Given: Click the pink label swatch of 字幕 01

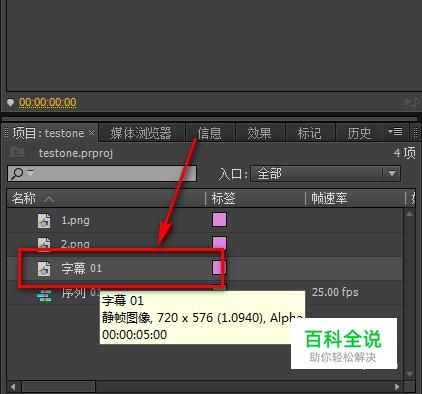Looking at the screenshot, I should (x=219, y=267).
